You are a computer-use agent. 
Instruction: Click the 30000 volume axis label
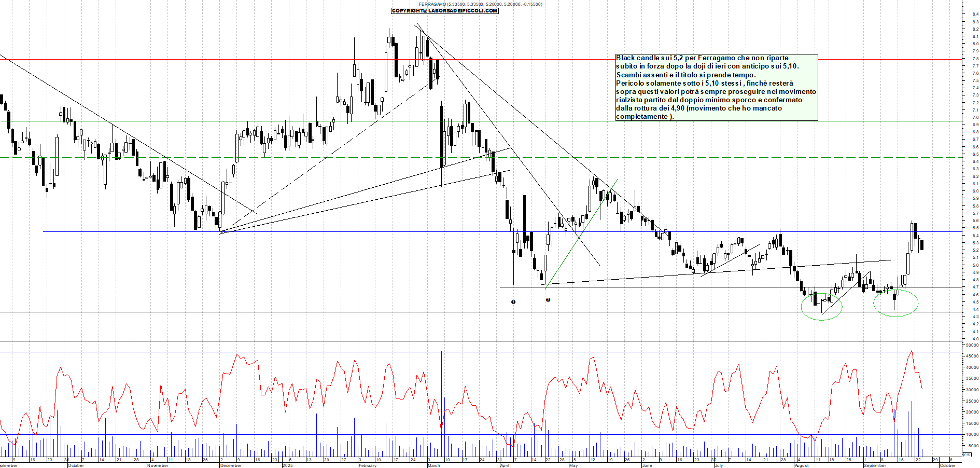tap(972, 390)
